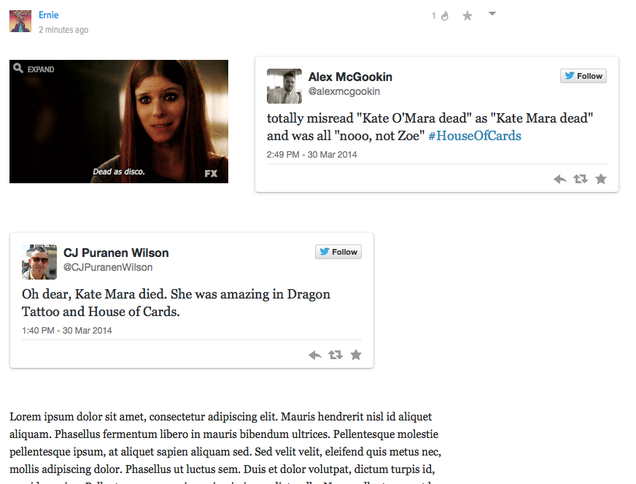Reply to CJ Puranen Wilson's tweet
This screenshot has width=636, height=484.
pos(315,355)
